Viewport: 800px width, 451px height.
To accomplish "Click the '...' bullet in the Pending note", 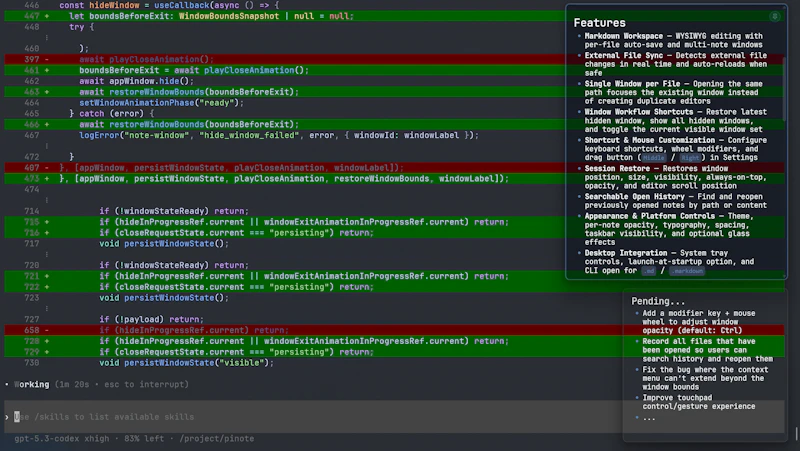I will click(648, 418).
